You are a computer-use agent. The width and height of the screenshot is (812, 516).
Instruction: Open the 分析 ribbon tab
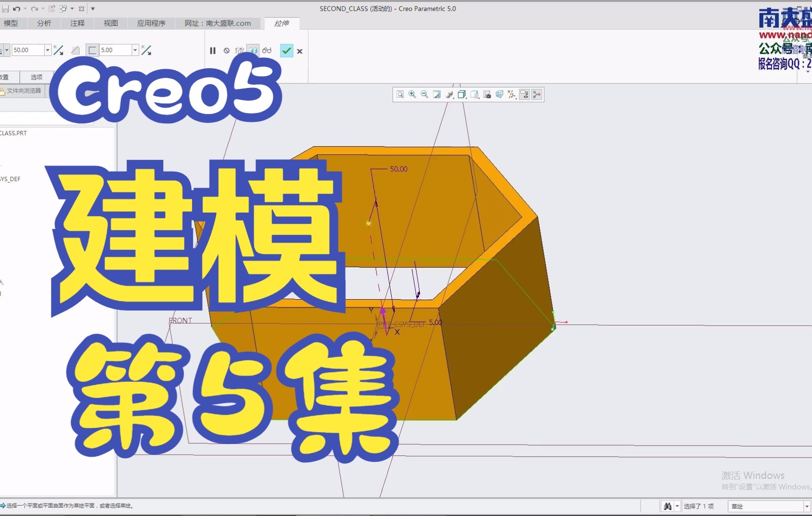(43, 23)
